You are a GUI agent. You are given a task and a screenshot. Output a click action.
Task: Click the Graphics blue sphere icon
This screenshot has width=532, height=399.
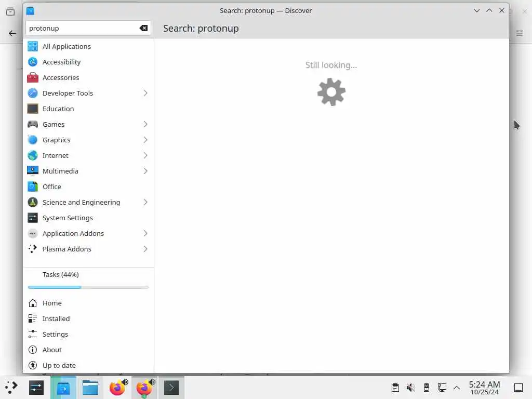click(33, 140)
